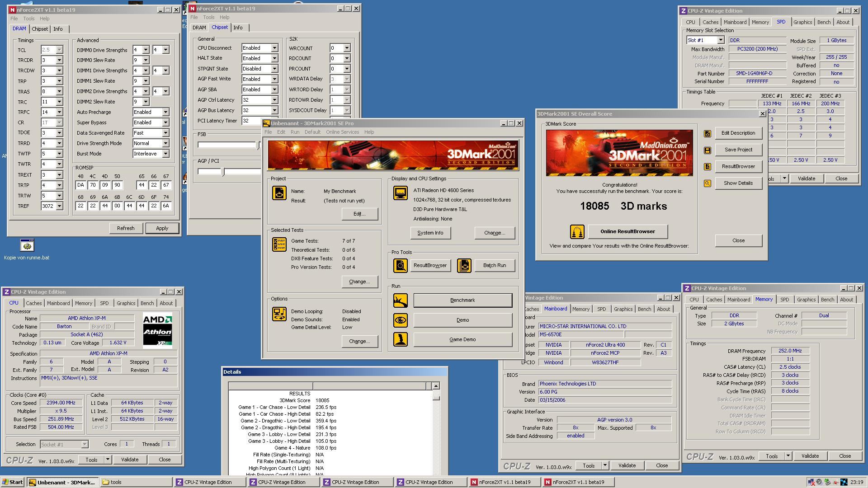Click the Online ResultBrowser icon
868x488 pixels.
click(577, 232)
